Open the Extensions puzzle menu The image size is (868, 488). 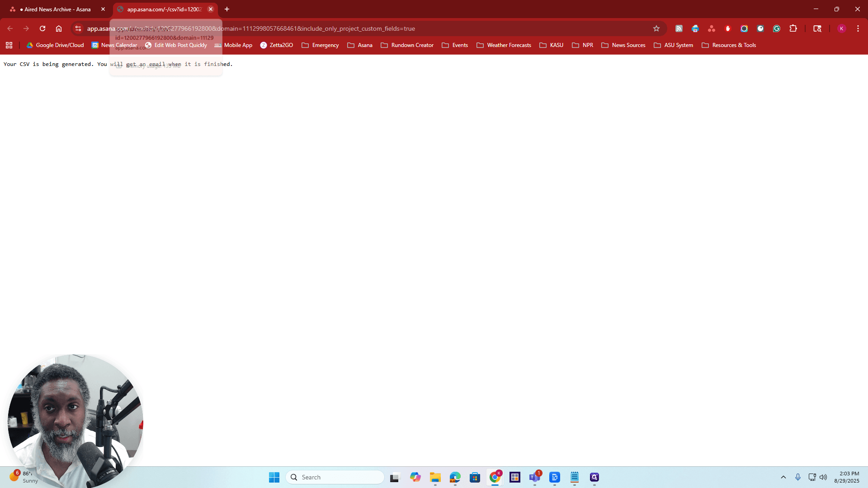click(x=793, y=28)
